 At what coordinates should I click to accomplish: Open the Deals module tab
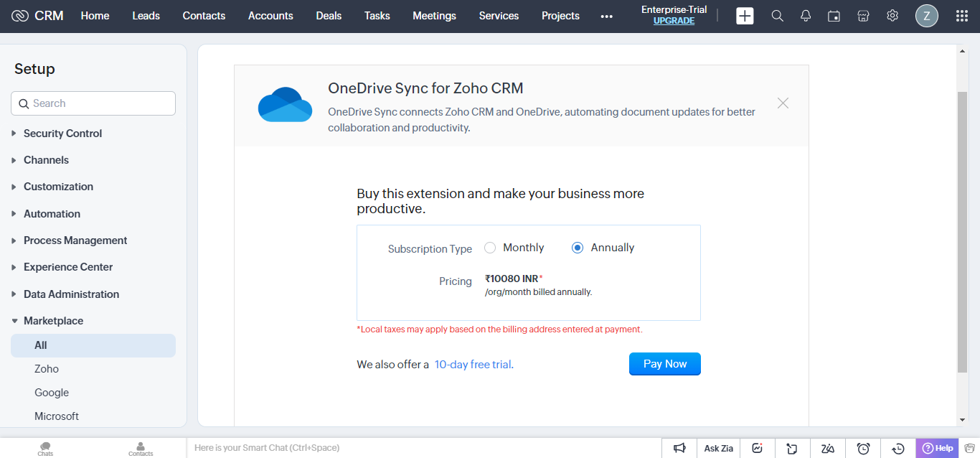pyautogui.click(x=329, y=16)
